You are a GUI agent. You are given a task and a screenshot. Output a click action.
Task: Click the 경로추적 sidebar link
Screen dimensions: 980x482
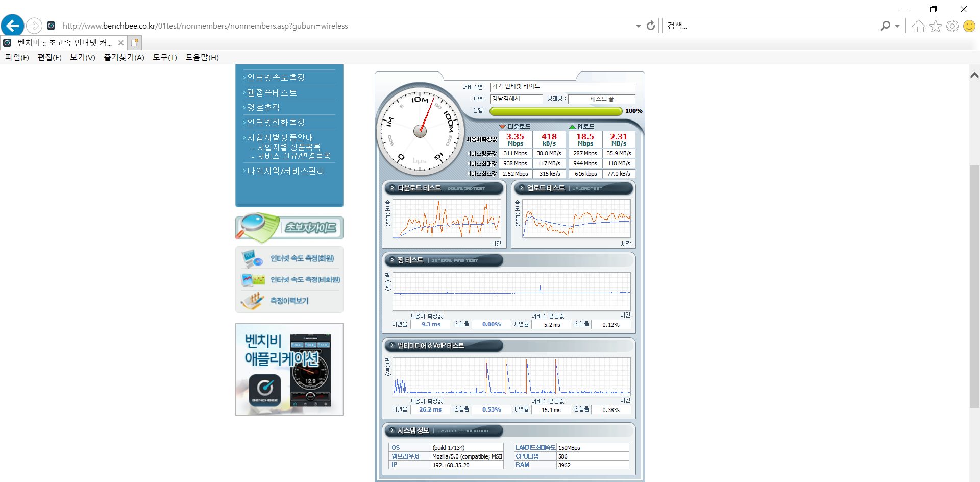point(263,108)
